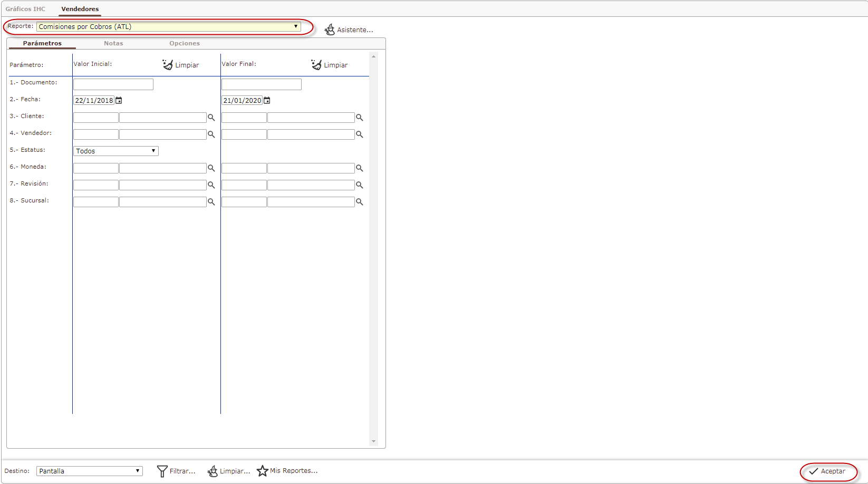Click the final Vendedor code field

coord(244,134)
